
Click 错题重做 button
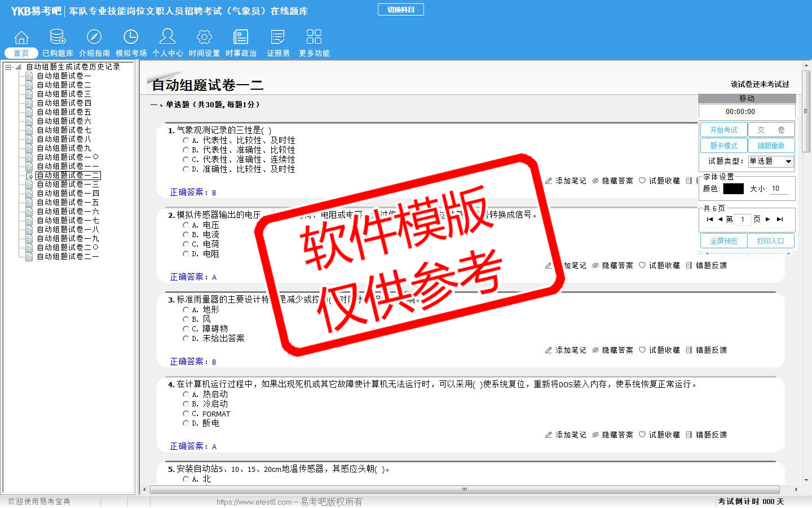[x=771, y=146]
